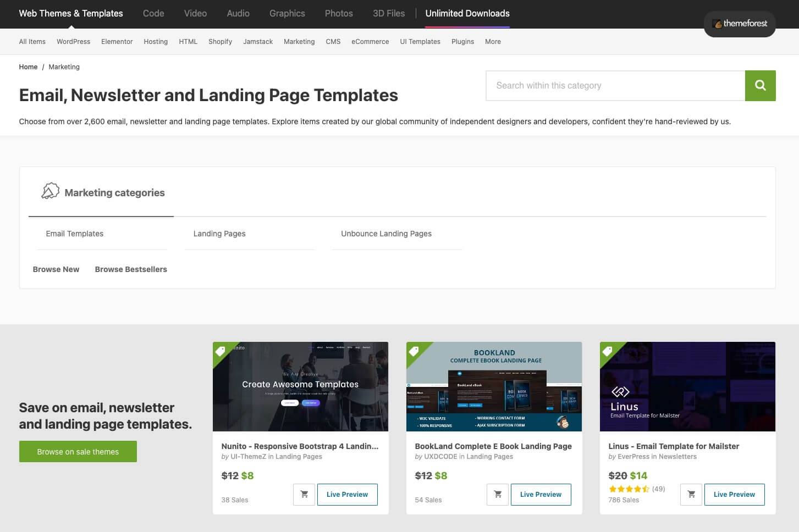
Task: Click the Marketing categories megaphone icon
Action: (x=50, y=191)
